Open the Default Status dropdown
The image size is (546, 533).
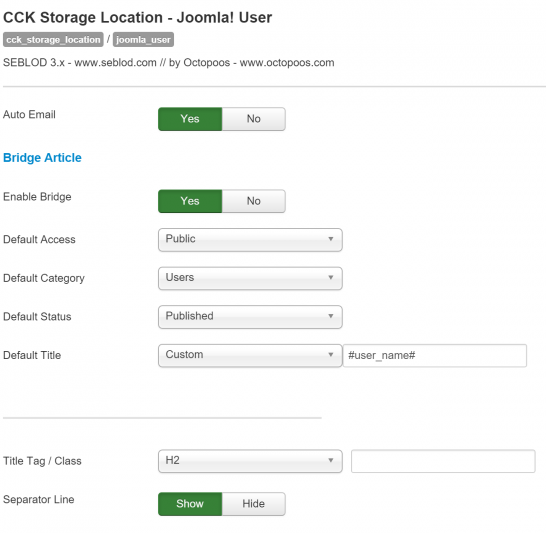pos(250,317)
